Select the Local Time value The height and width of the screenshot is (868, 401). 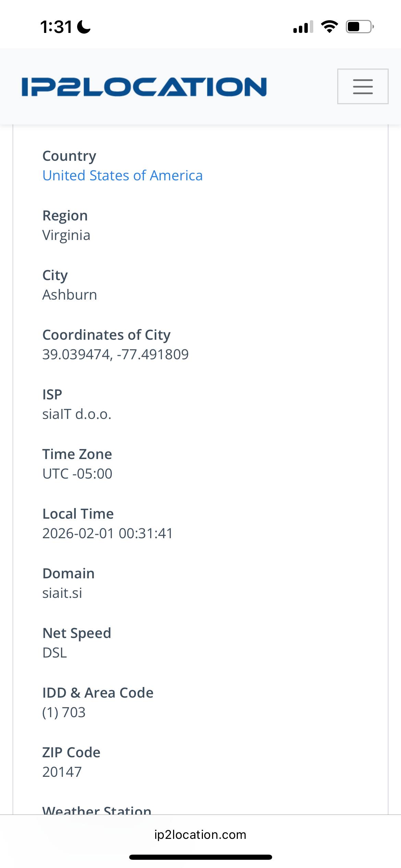click(107, 533)
